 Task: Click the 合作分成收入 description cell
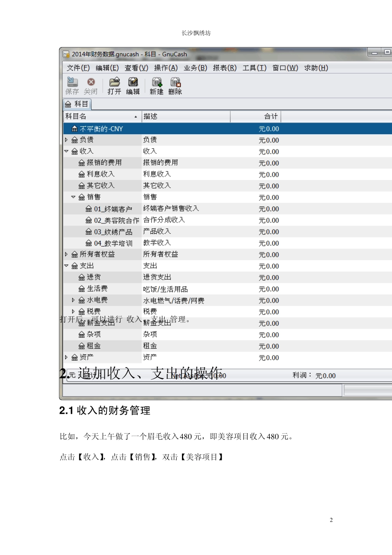pyautogui.click(x=164, y=220)
